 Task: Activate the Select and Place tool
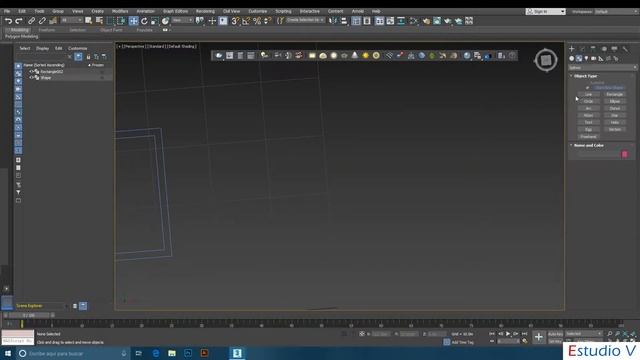click(165, 21)
